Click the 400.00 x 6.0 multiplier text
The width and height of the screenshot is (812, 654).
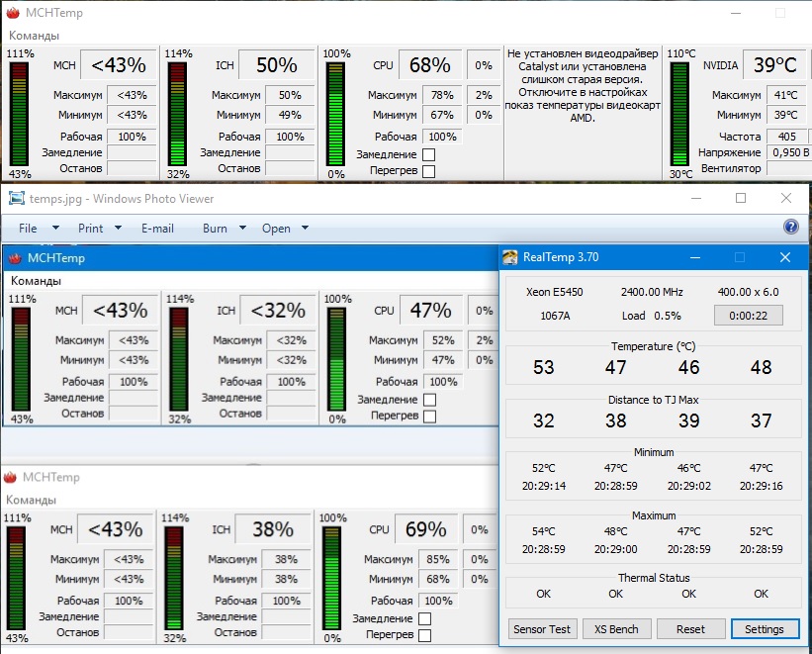749,292
